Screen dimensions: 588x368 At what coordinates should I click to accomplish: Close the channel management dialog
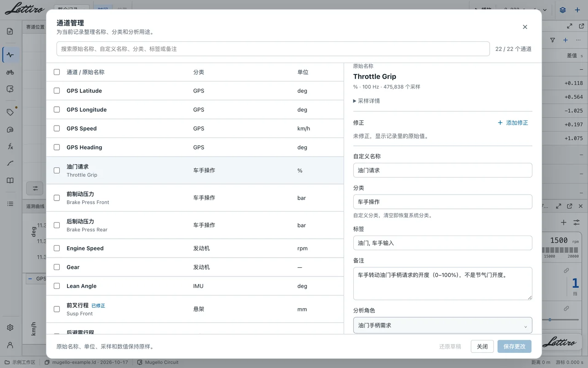pyautogui.click(x=525, y=27)
